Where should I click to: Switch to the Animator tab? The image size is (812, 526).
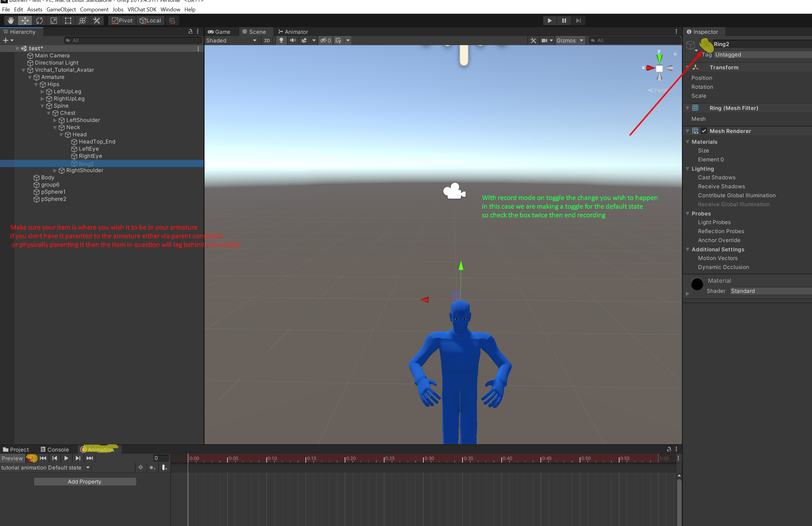point(293,32)
